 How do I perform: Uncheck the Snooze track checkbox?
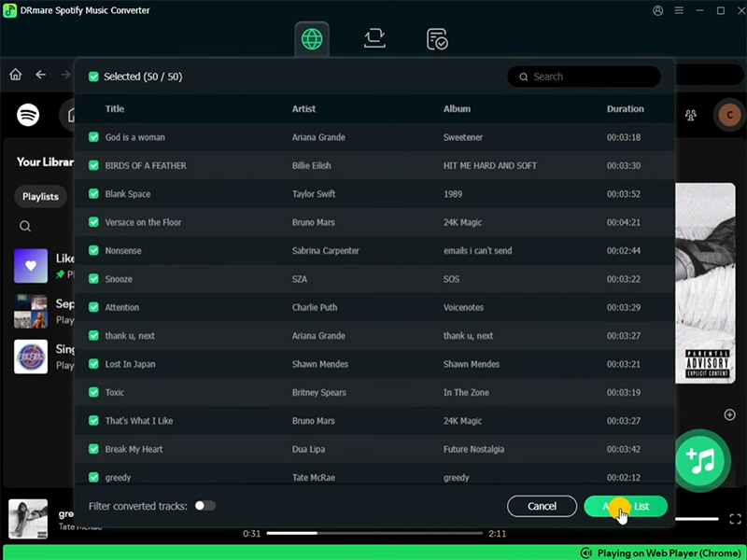pyautogui.click(x=93, y=278)
